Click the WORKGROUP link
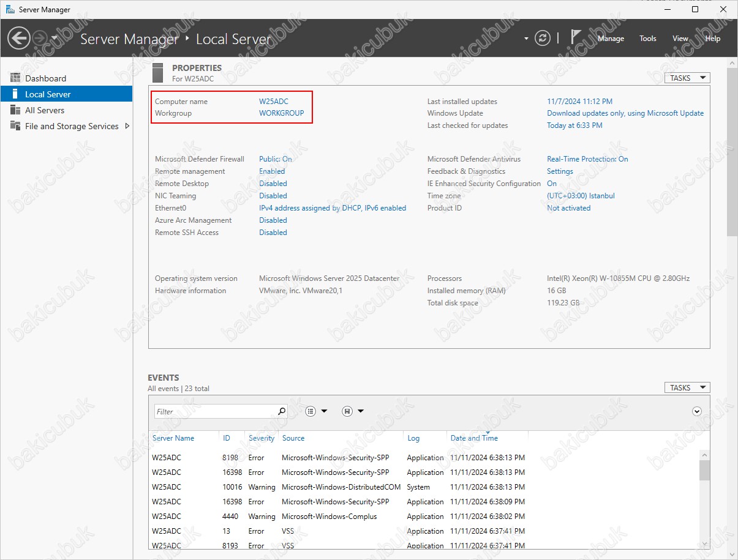Image resolution: width=738 pixels, height=560 pixels. [281, 113]
